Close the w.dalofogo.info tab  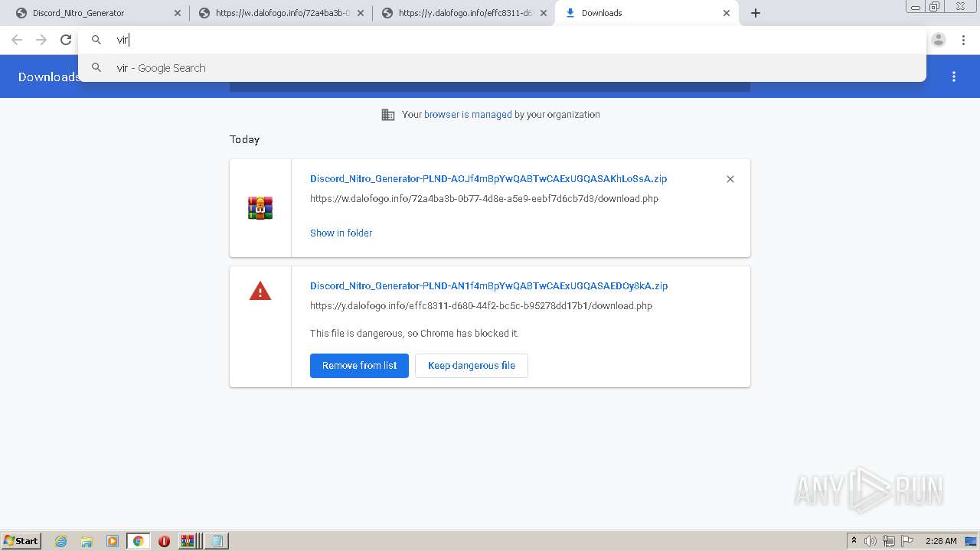point(361,13)
